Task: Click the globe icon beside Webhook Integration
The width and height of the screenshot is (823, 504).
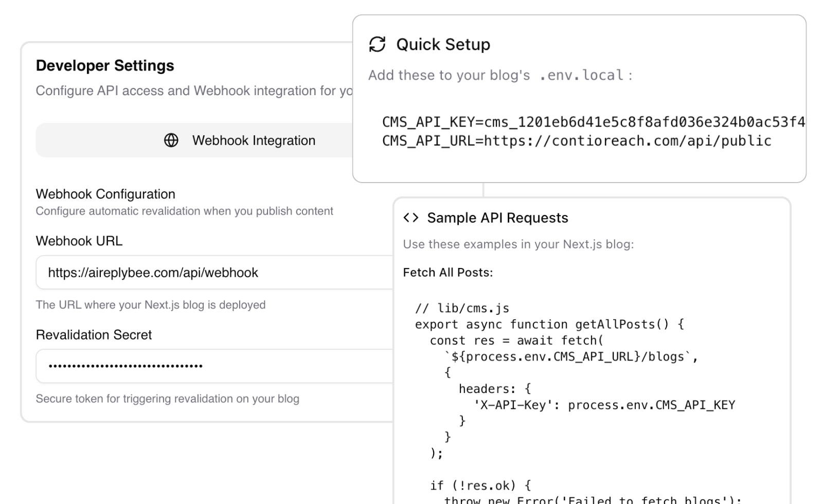Action: click(171, 140)
